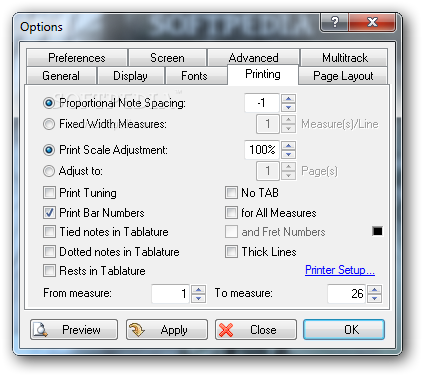423x376 pixels.
Task: Toggle the Thick Lines checkbox
Action: point(231,252)
